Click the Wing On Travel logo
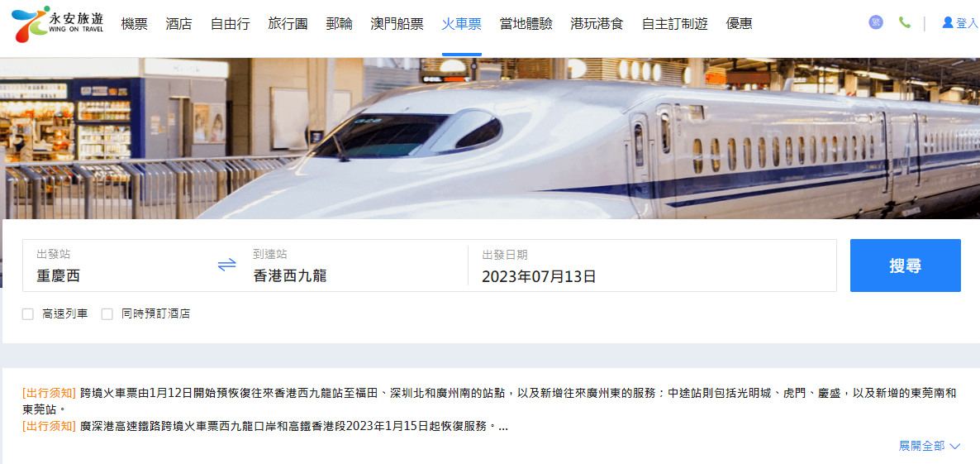Image resolution: width=980 pixels, height=464 pixels. tap(58, 24)
